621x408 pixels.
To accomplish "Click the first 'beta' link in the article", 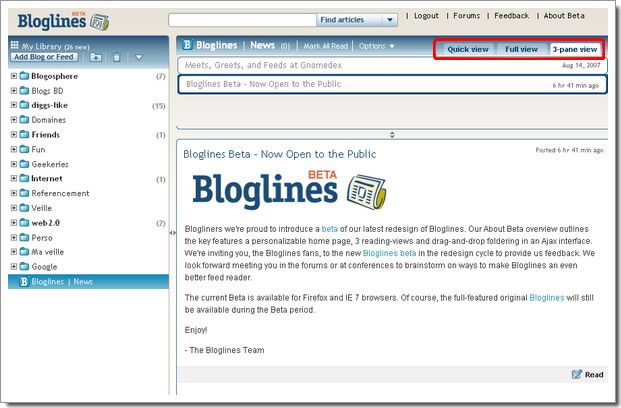I will click(x=330, y=229).
